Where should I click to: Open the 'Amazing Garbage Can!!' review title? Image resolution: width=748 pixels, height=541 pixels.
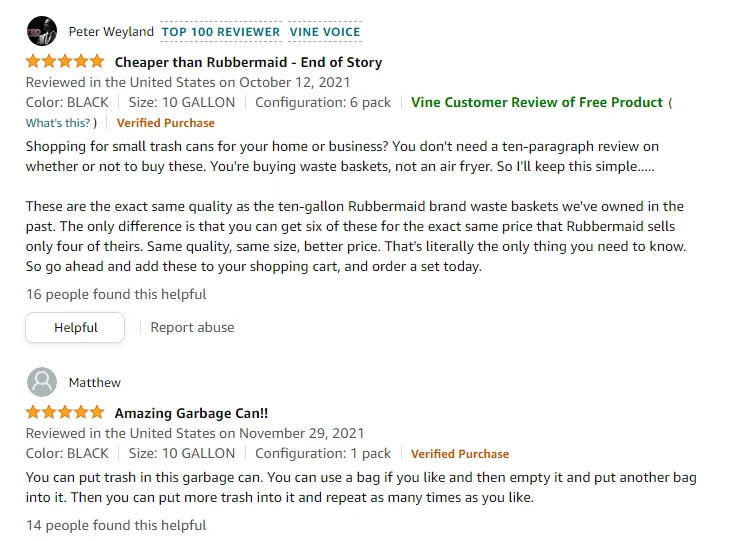[191, 413]
